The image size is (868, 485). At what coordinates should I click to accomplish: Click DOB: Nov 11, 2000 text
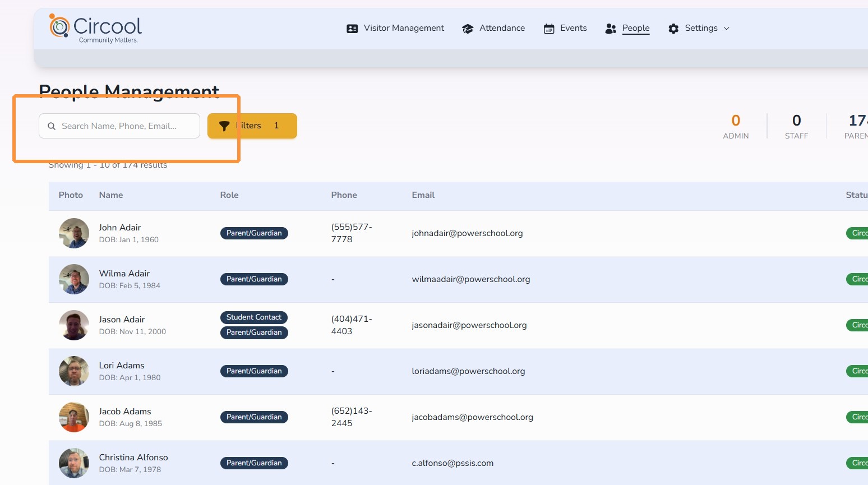(132, 332)
